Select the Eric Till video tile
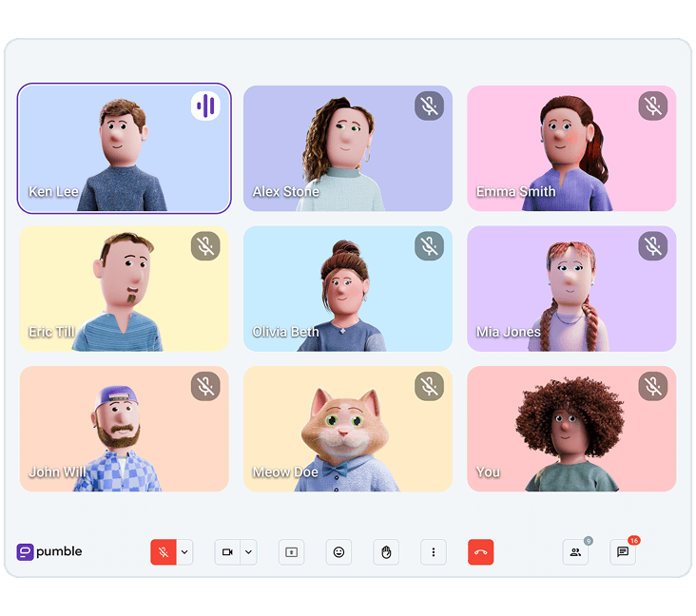 [125, 289]
